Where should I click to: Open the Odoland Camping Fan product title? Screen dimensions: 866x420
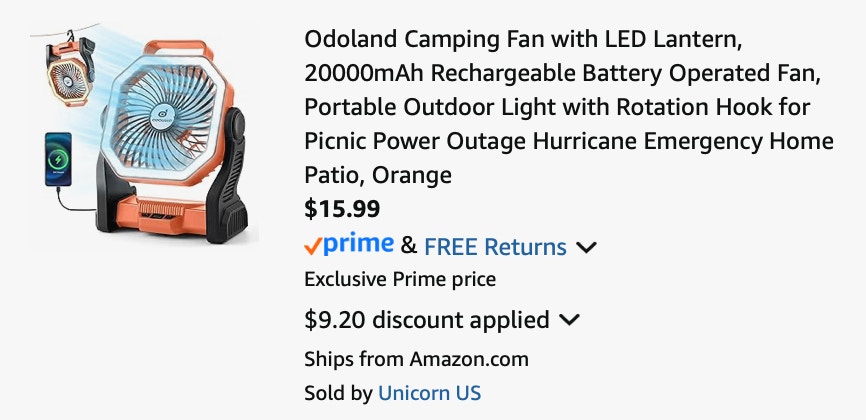(x=569, y=107)
